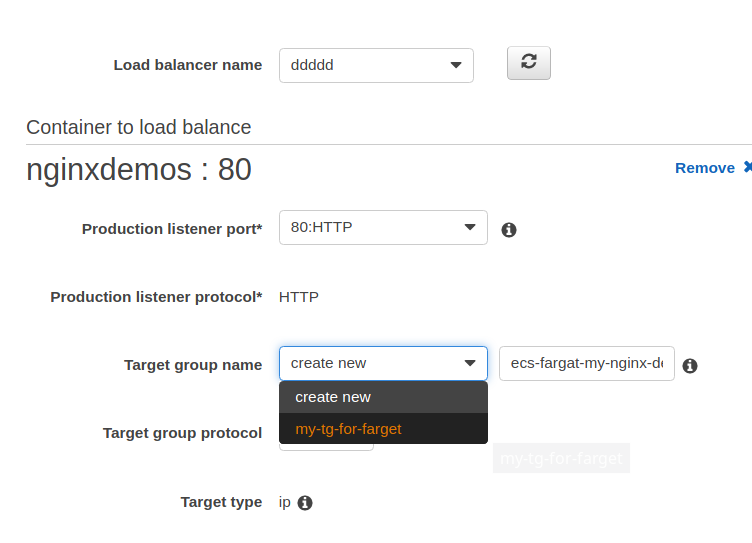Click Remove link for nginxdemos container
This screenshot has height=543, width=752.
[x=705, y=168]
